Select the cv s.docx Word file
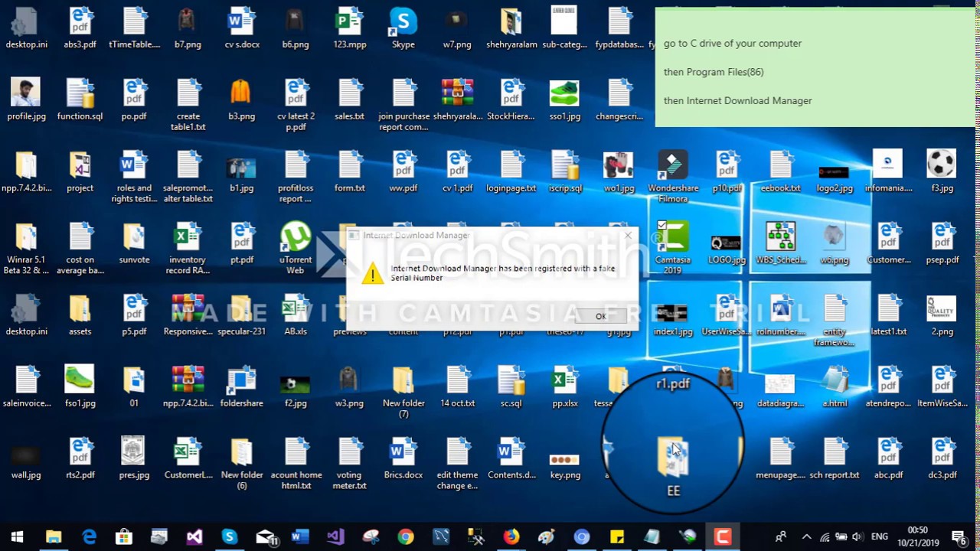The height and width of the screenshot is (551, 980). pos(242,28)
